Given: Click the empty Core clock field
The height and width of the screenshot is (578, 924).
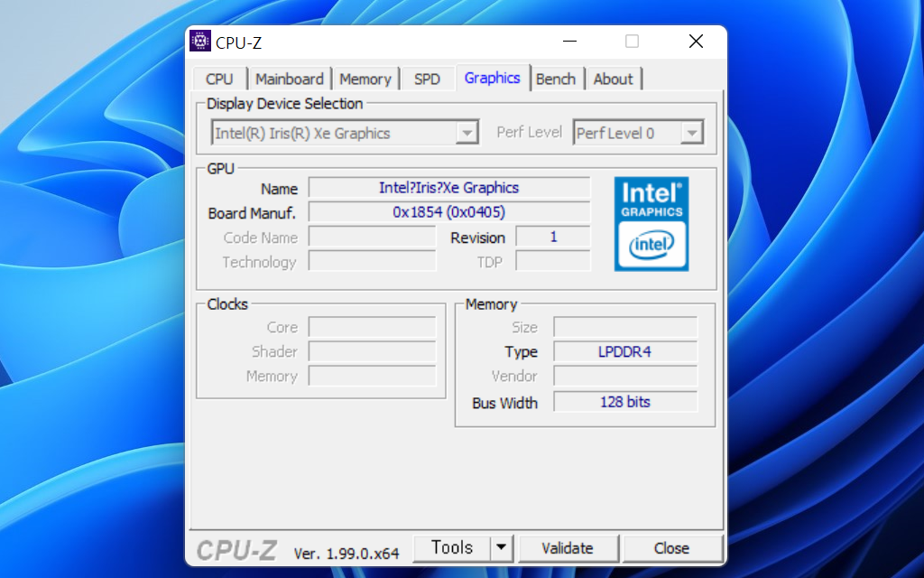Looking at the screenshot, I should coord(373,327).
